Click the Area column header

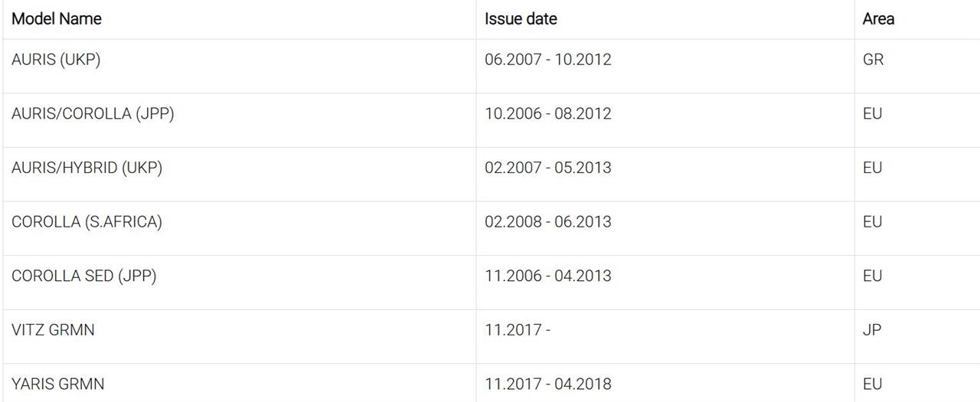click(x=878, y=18)
